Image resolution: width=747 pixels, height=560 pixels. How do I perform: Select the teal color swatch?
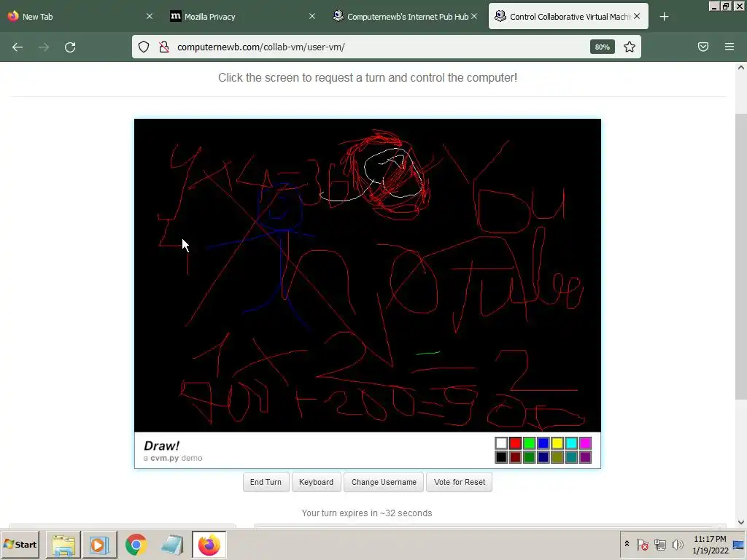click(x=571, y=457)
